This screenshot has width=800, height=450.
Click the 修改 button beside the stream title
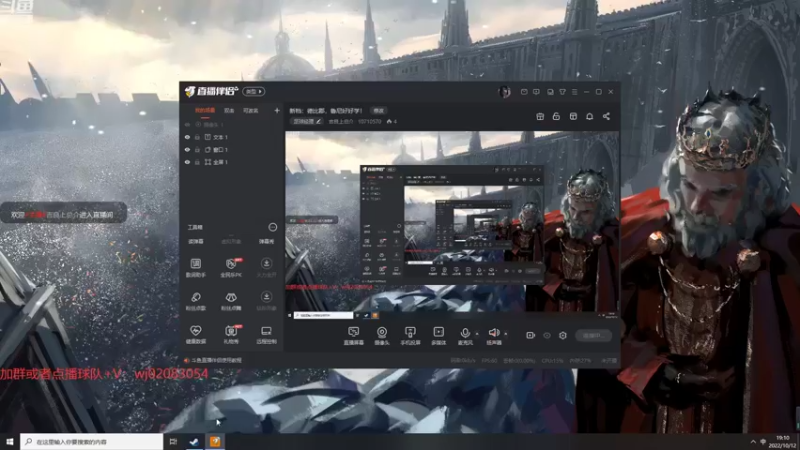(379, 111)
